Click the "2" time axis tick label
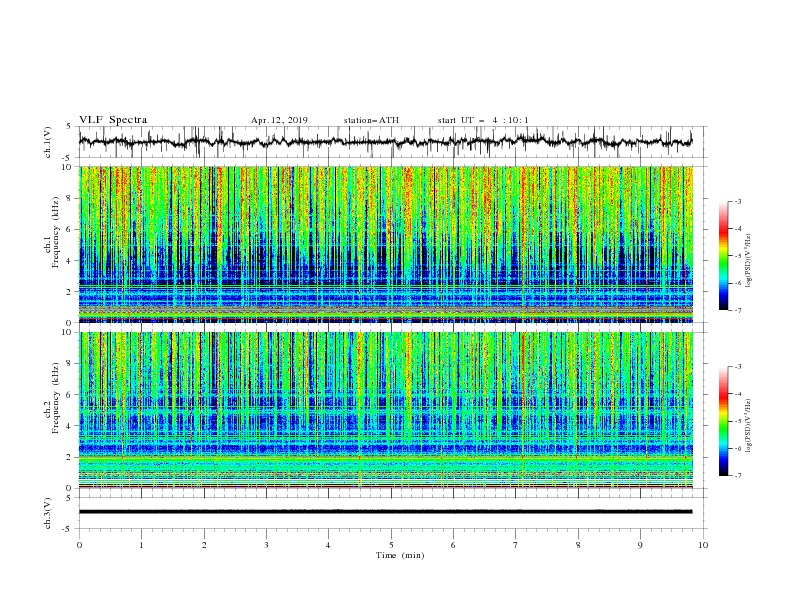This screenshot has height=612, width=792. (x=204, y=545)
